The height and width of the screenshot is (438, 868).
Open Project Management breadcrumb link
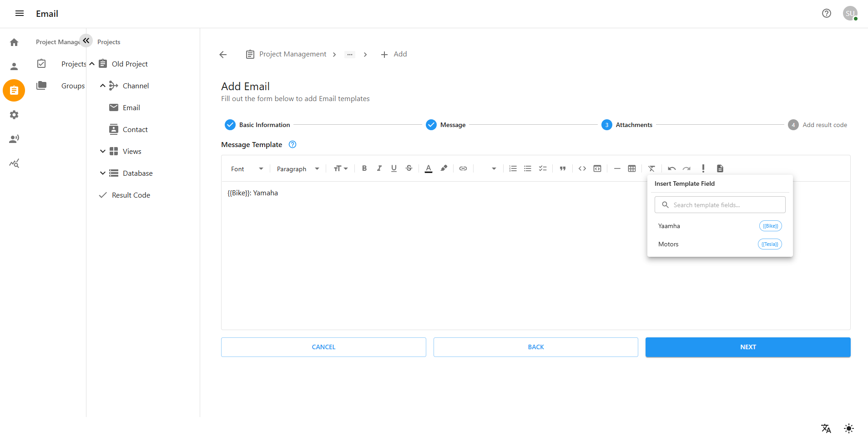[x=293, y=54]
